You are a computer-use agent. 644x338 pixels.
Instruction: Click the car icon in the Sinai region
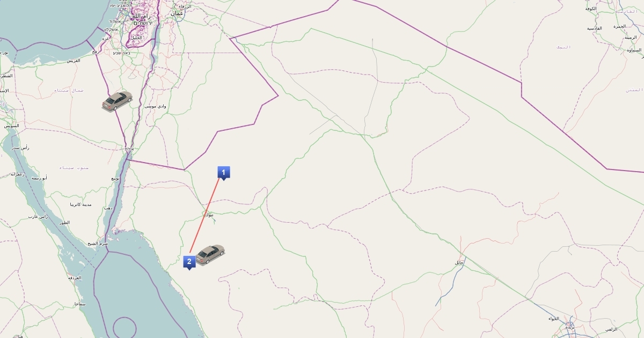[117, 101]
